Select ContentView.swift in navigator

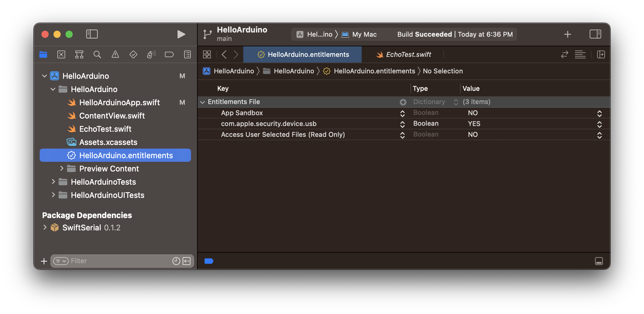(x=115, y=115)
